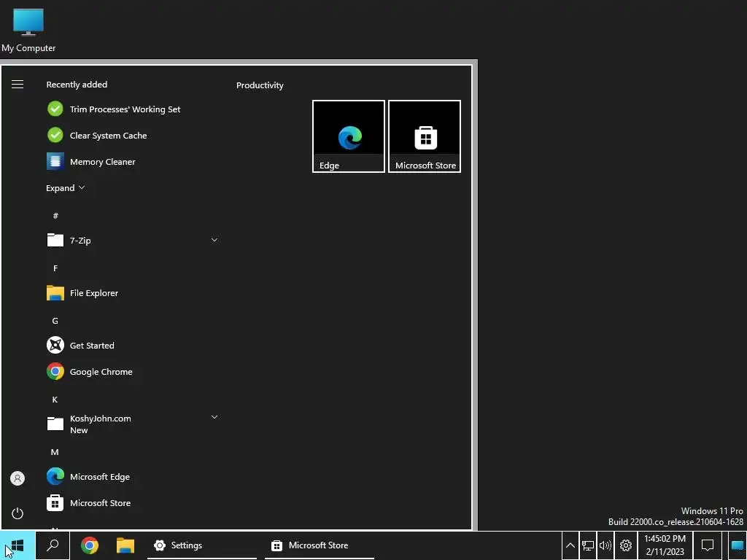Open the 7-Zip folder entry
This screenshot has height=560, width=747.
133,241
